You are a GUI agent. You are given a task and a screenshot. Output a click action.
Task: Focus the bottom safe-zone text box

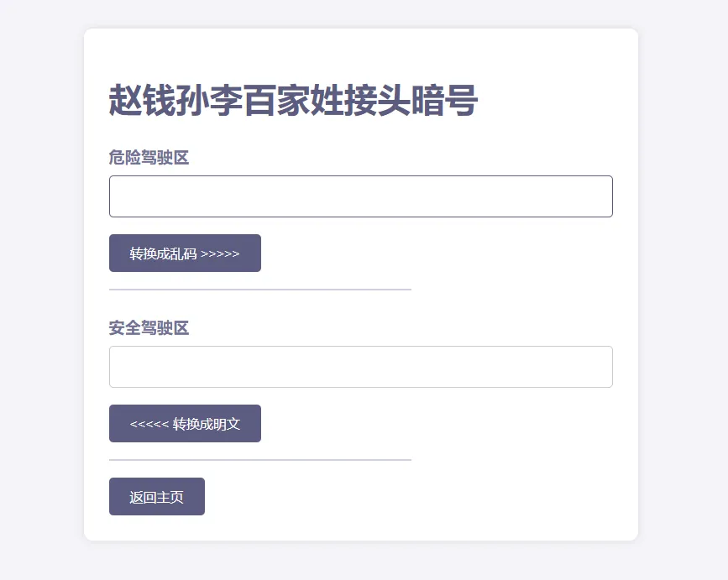coord(360,366)
